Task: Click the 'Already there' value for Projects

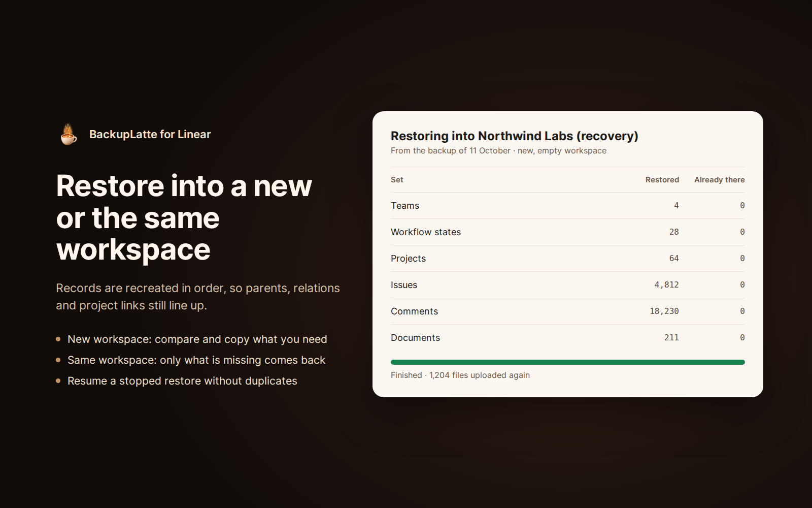Action: 742,259
